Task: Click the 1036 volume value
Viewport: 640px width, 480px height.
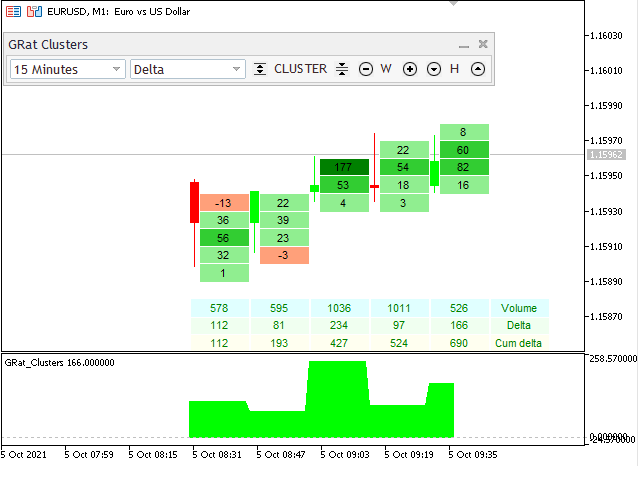Action: (340, 308)
